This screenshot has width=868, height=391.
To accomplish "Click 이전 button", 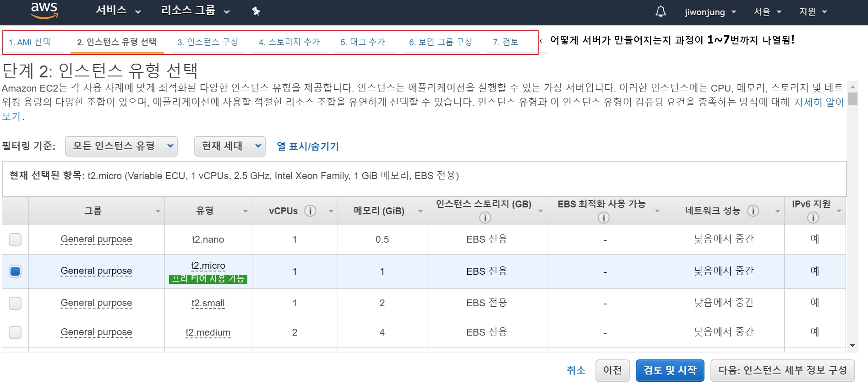I will tap(612, 370).
